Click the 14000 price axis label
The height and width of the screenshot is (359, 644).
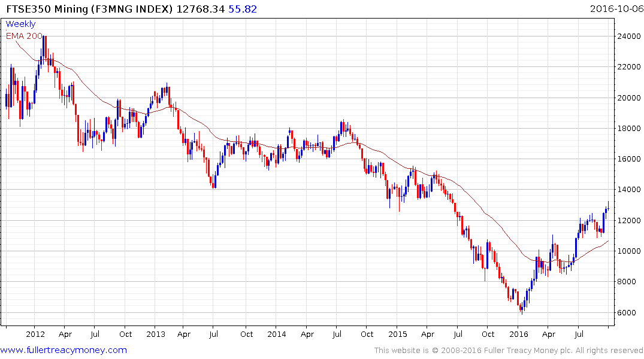coord(629,190)
